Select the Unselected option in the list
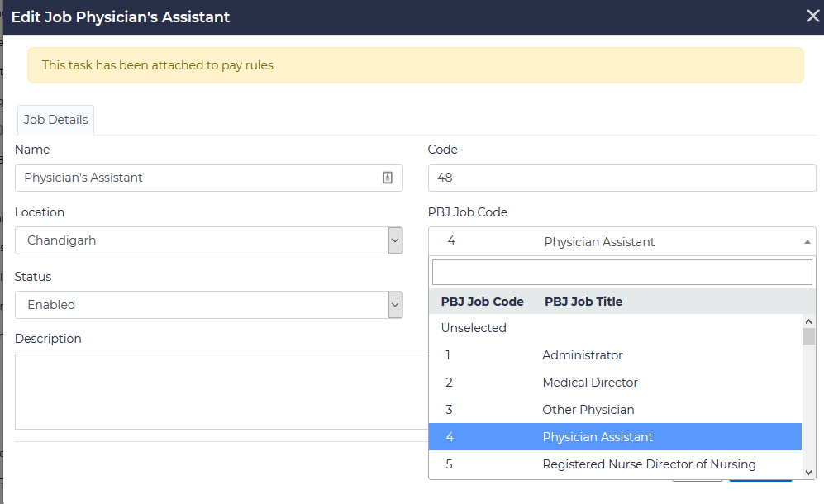The height and width of the screenshot is (504, 824). coord(474,328)
